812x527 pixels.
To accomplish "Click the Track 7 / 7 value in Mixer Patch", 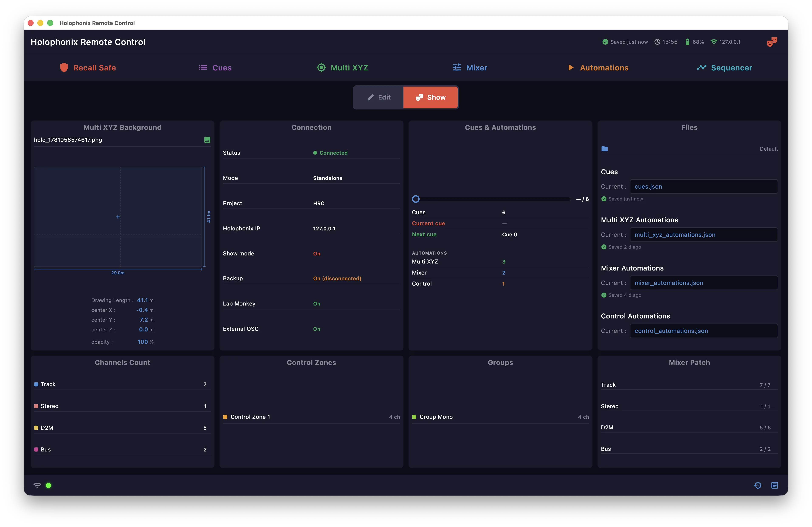I will [x=765, y=385].
